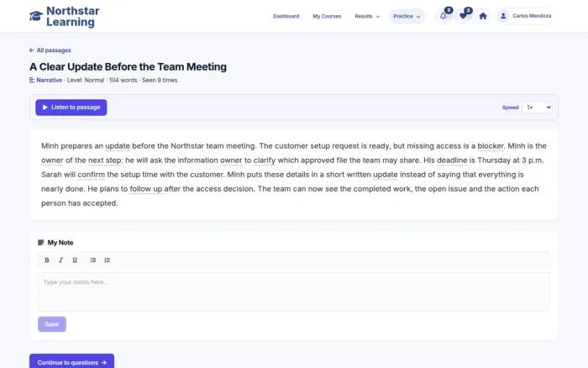Open the heart favorites icon
The image size is (588, 368).
click(463, 16)
